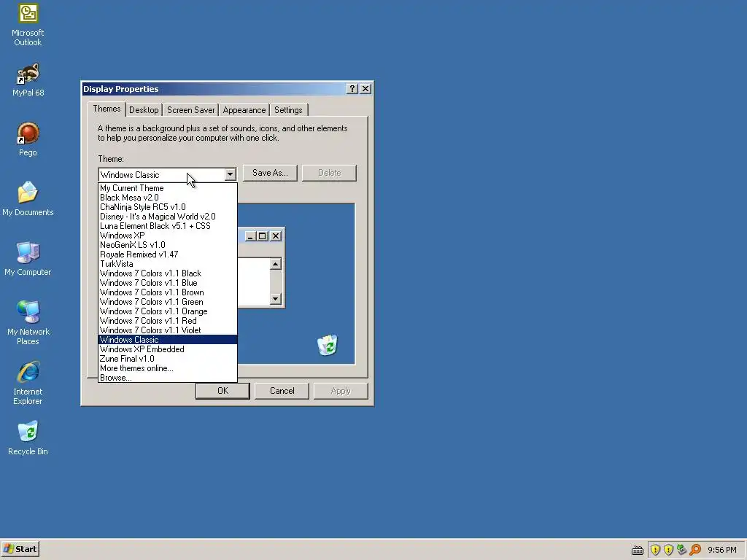The height and width of the screenshot is (560, 747).
Task: Switch to the Settings tab
Action: [288, 110]
